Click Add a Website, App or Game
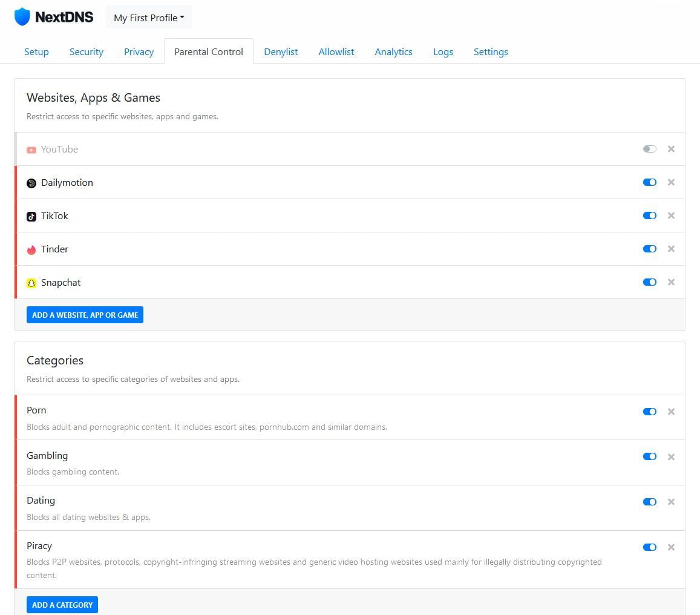Screen dimensions: 700x615 point(85,315)
